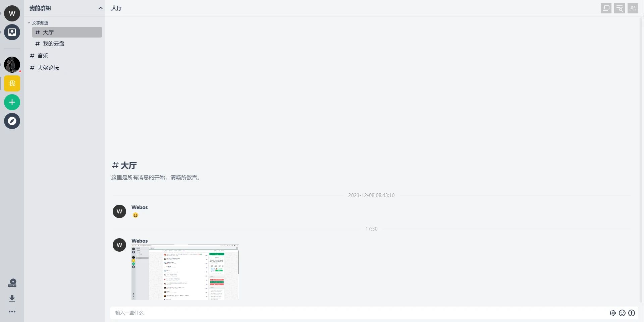This screenshot has height=322, width=644.
Task: Open the disc player icon in sidebar
Action: 12,283
